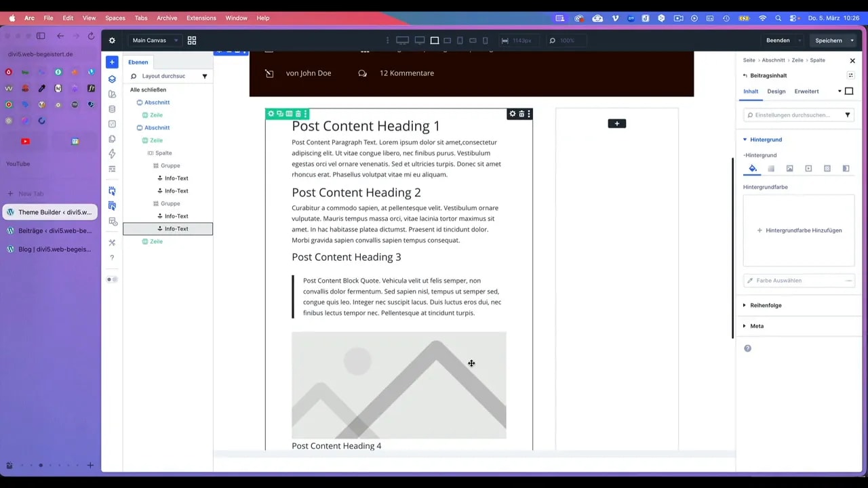Expand the Reihenfolge section
868x488 pixels.
[x=766, y=305]
